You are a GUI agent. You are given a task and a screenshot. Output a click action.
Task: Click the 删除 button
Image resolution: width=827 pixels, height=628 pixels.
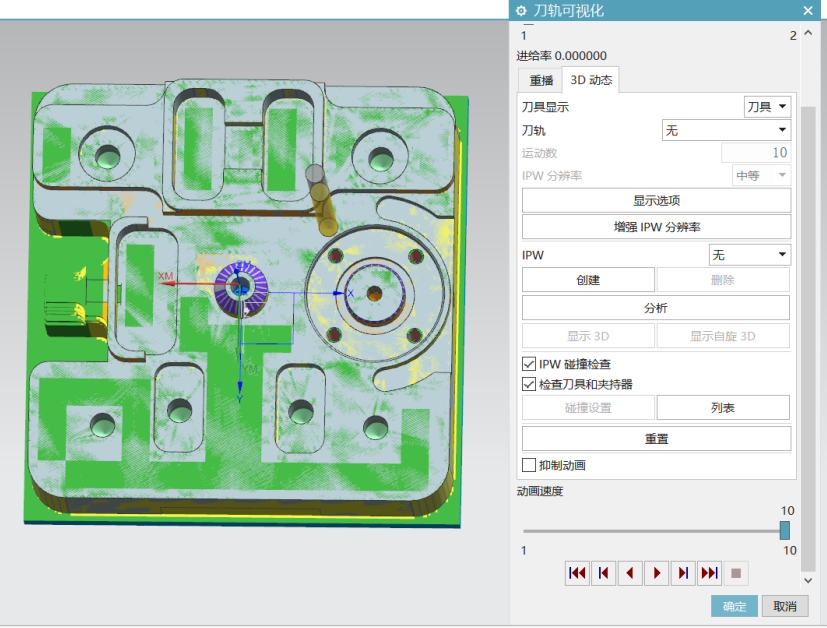point(723,280)
